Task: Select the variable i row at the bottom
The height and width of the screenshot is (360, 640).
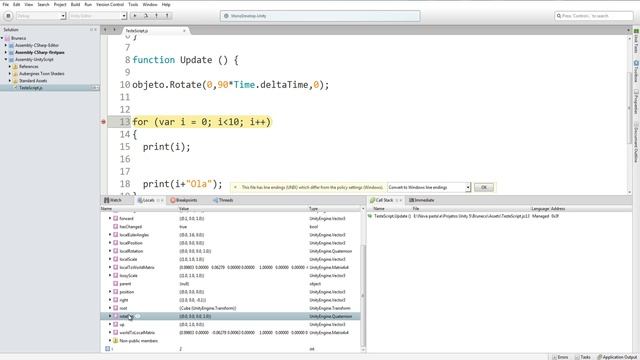Action: click(x=230, y=349)
